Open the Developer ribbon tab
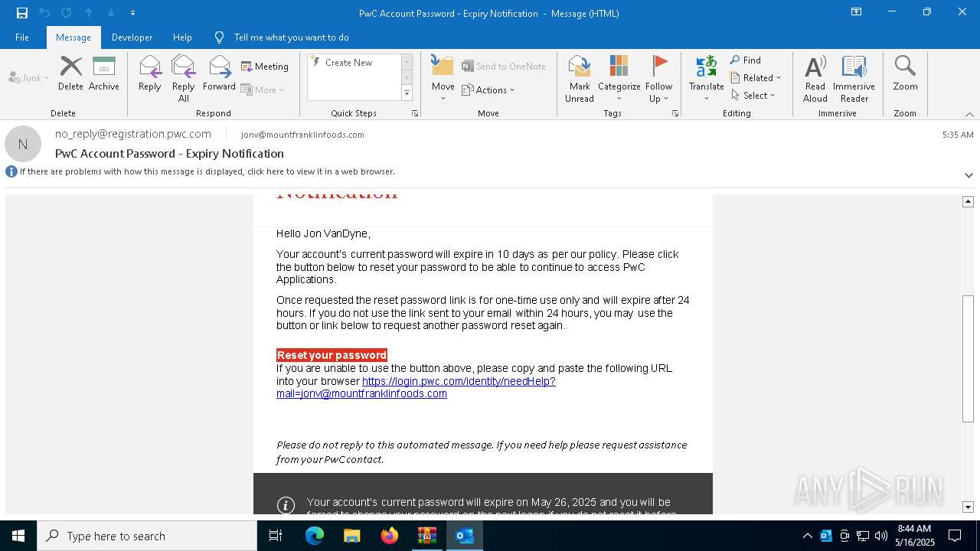Image resolution: width=980 pixels, height=551 pixels. pos(132,37)
